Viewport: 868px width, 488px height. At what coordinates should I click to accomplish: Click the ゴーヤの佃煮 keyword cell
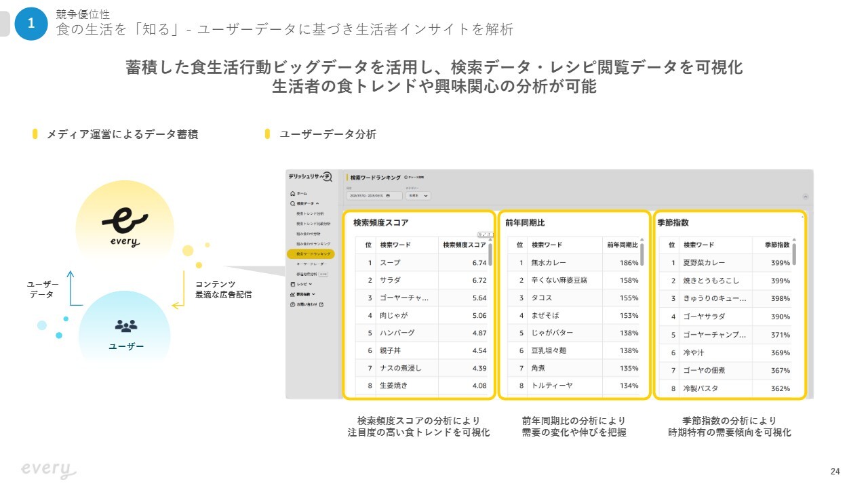(x=704, y=370)
